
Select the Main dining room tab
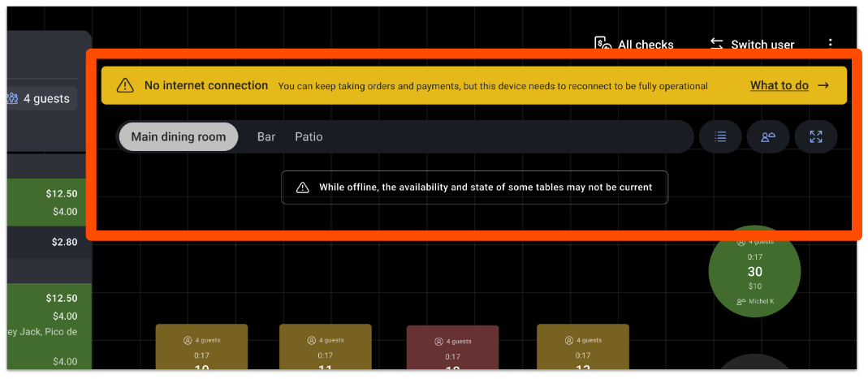[179, 136]
